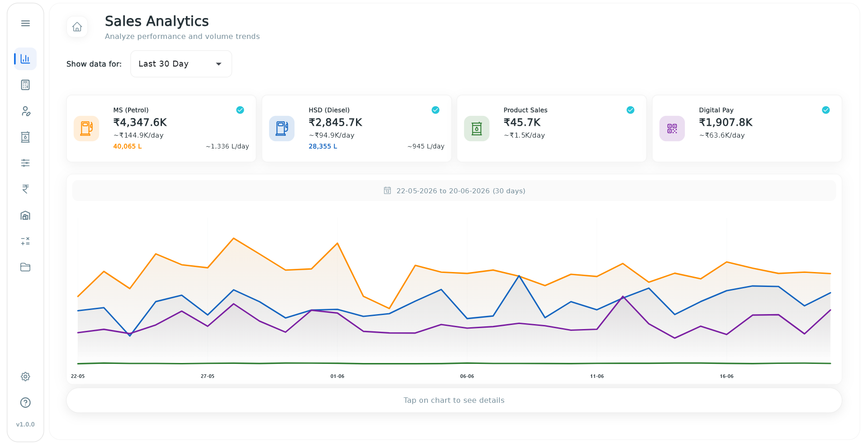Click the ~1,336 L/day value
Viewport: 868px width, 444px height.
point(228,146)
